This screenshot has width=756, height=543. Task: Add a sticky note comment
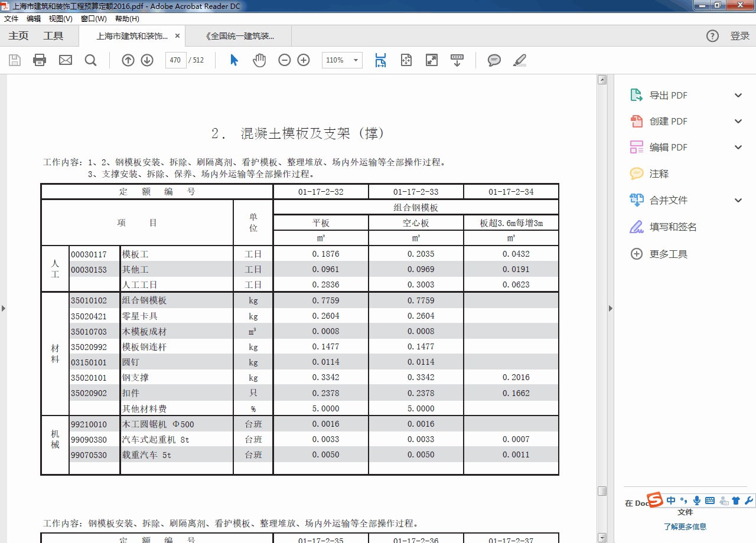pos(494,60)
